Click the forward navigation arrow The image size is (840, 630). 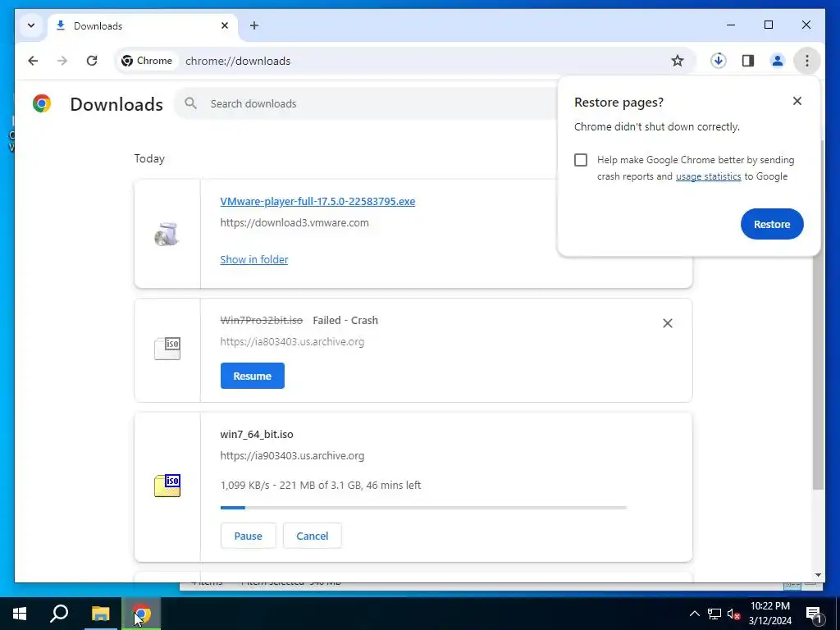tap(62, 61)
